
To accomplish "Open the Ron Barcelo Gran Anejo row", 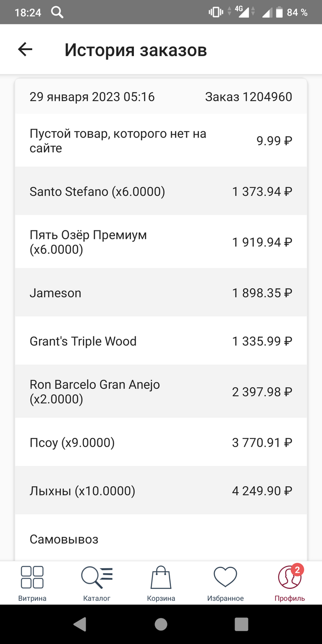I will 161,392.
